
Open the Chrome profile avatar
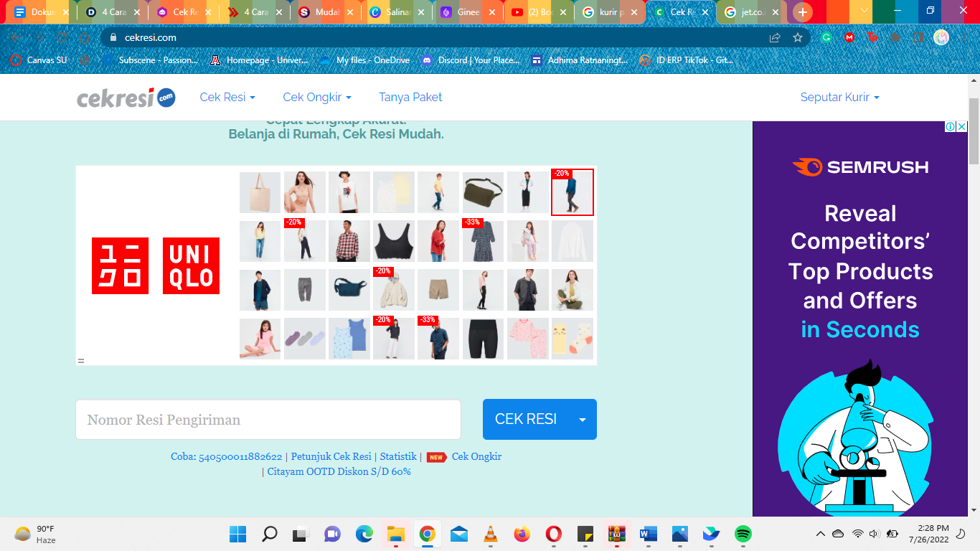[x=941, y=37]
